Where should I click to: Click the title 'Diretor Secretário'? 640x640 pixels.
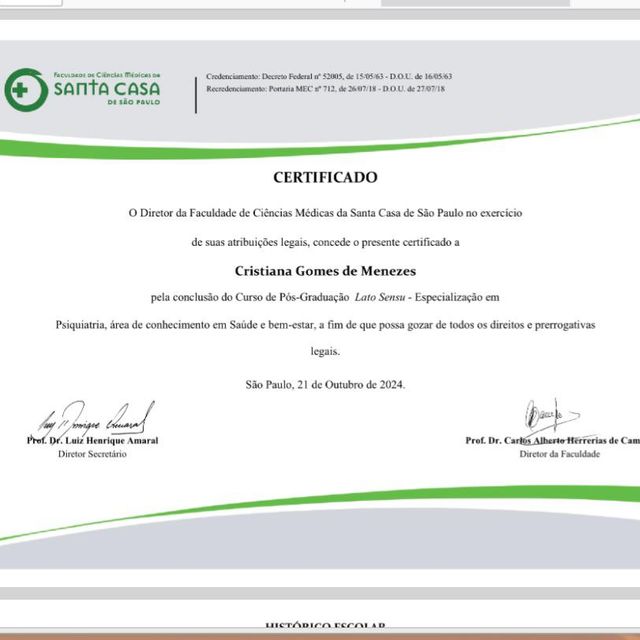point(92,454)
